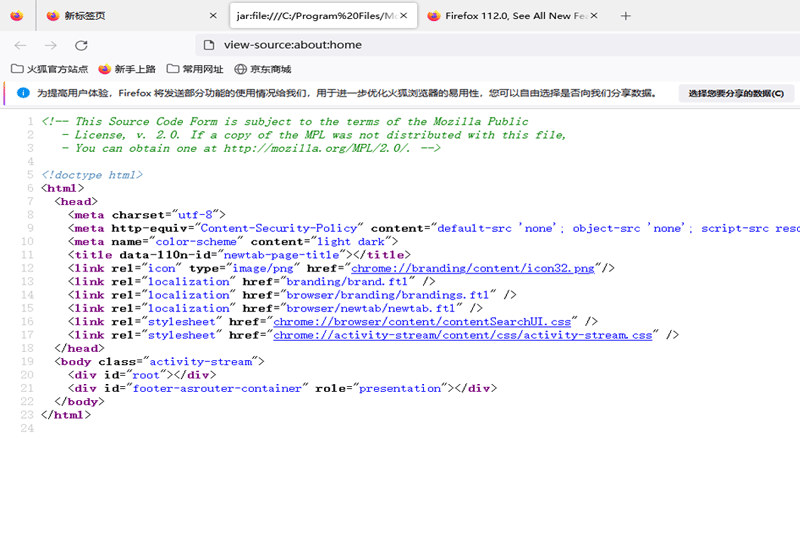Screen dimensions: 800x533
Task: Close the 新标签页 tab
Action: pyautogui.click(x=212, y=16)
